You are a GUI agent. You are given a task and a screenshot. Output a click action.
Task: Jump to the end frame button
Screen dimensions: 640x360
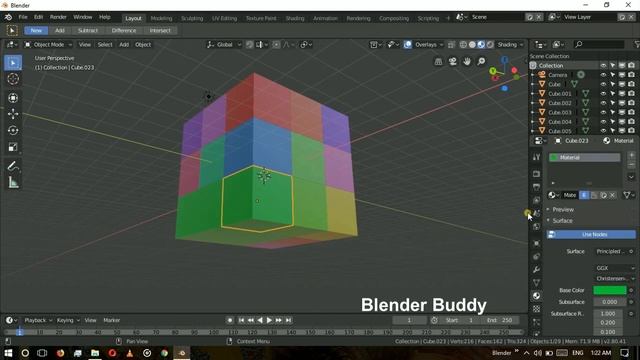point(288,320)
